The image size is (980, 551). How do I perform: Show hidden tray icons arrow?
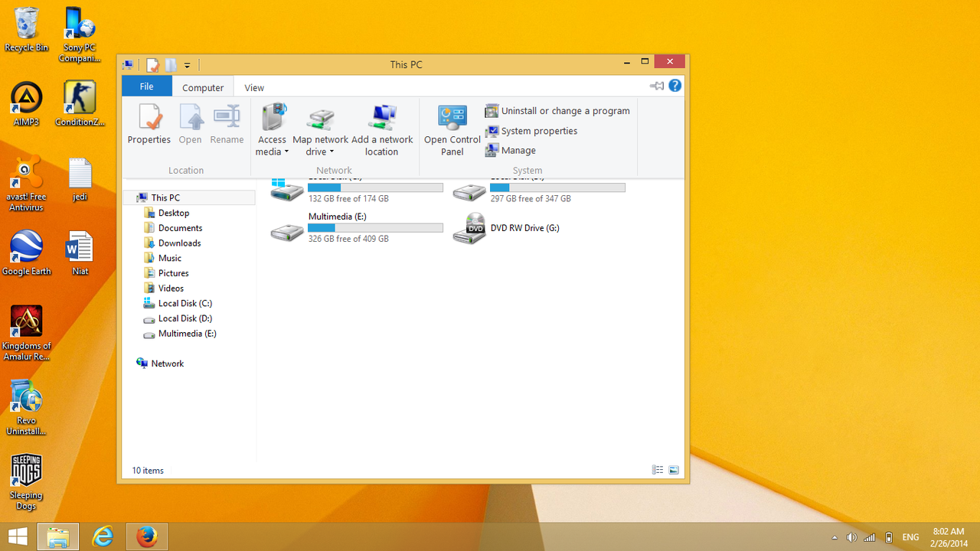[834, 537]
